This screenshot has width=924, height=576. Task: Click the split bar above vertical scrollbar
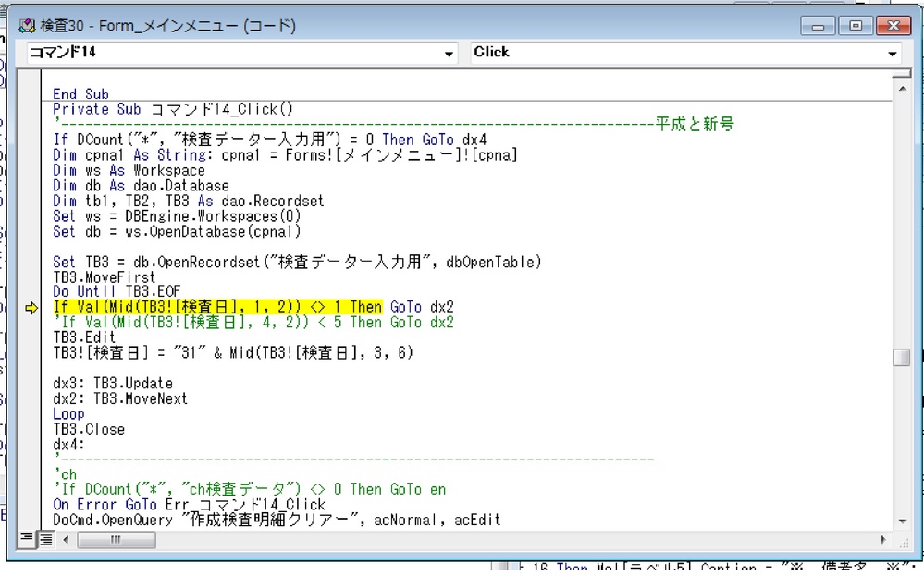(901, 72)
